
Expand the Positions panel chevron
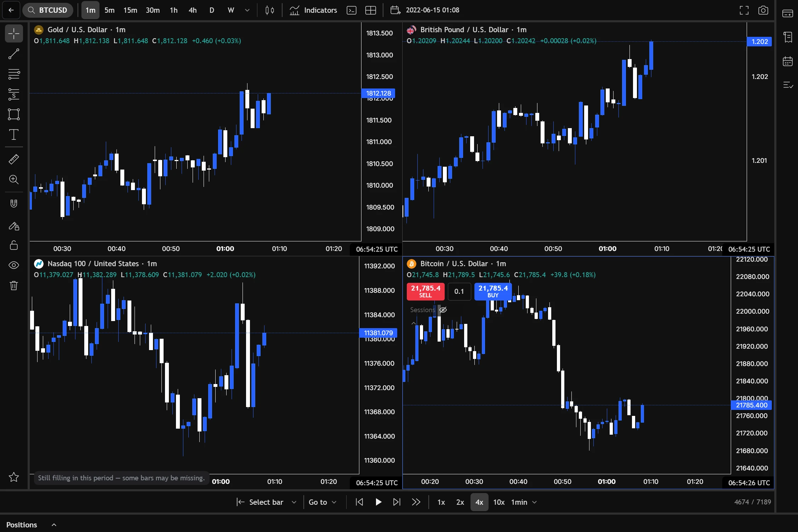54,525
